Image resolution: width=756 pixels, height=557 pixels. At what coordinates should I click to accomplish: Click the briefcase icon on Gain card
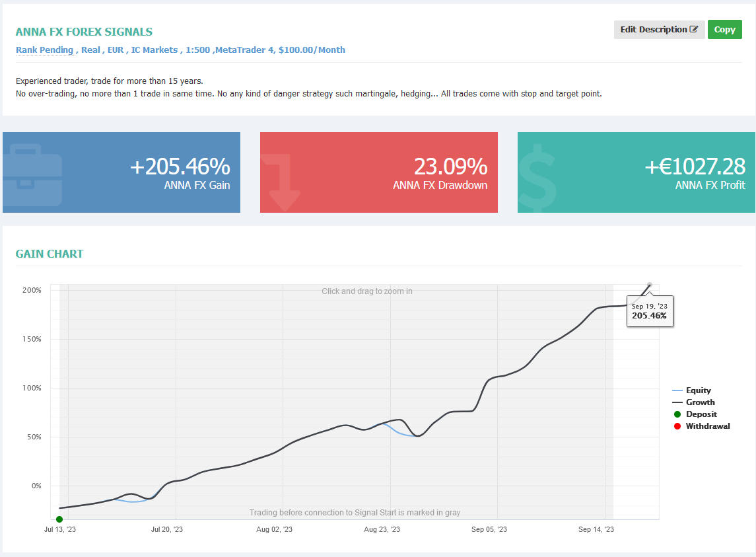(x=32, y=174)
